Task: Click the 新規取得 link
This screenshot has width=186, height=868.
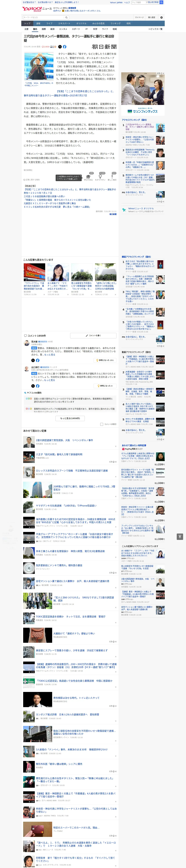Action: coord(72,8)
